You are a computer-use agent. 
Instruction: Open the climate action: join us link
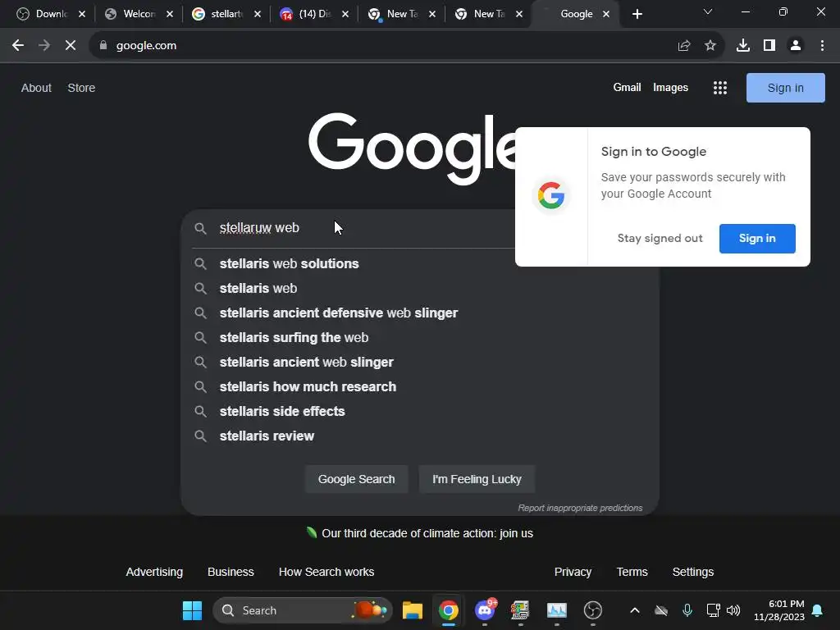[x=427, y=533]
